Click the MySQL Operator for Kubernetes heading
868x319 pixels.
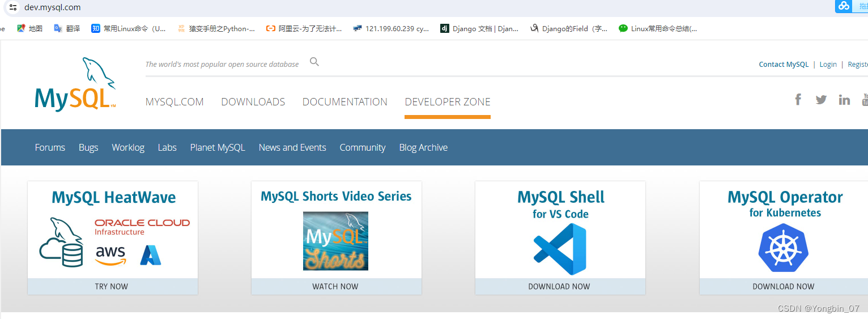coord(785,203)
